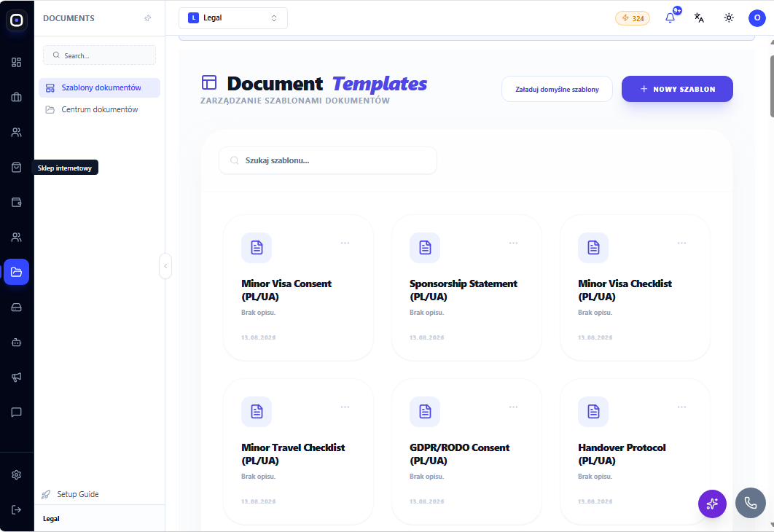Select Szablony dokumentów menu item
This screenshot has height=532, width=774.
click(x=99, y=88)
